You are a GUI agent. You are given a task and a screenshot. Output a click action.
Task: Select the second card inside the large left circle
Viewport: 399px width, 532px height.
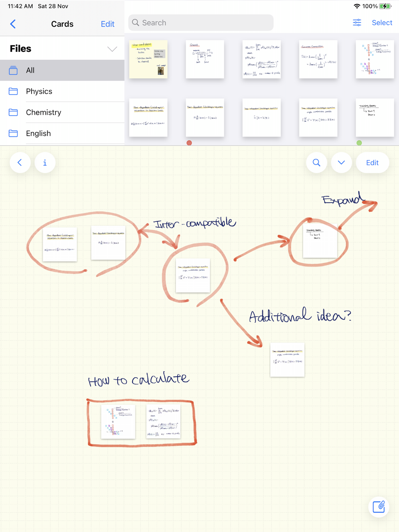pos(108,243)
